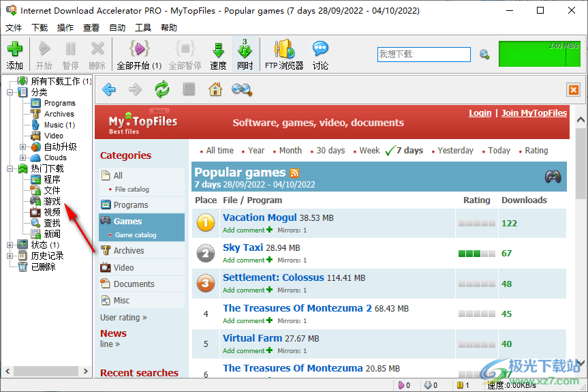This screenshot has height=392, width=588.
Task: Click the search magnifier next to search box
Action: 484,55
